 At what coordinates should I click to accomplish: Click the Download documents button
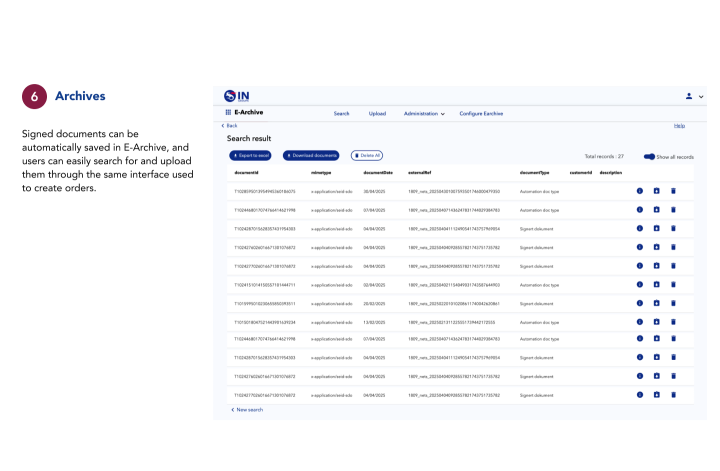click(311, 156)
